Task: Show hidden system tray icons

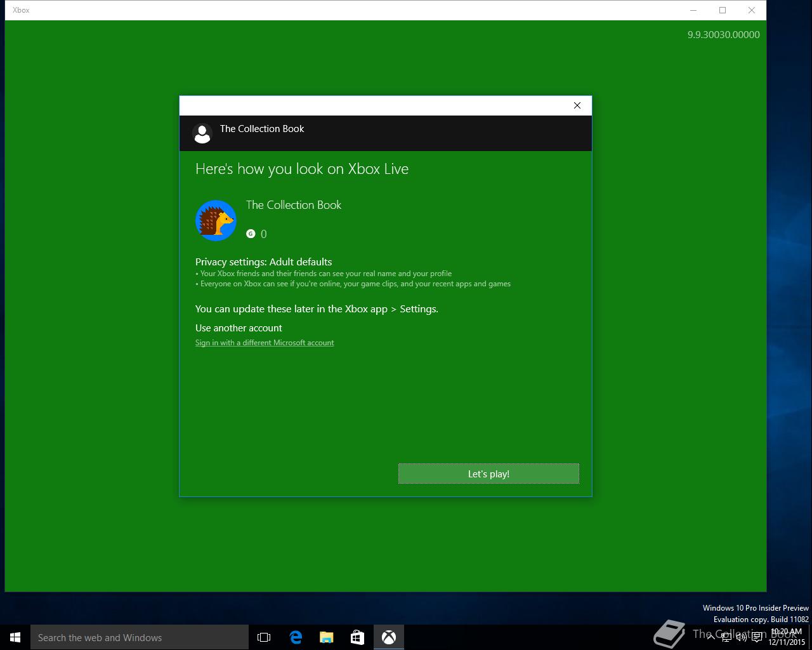Action: [710, 637]
